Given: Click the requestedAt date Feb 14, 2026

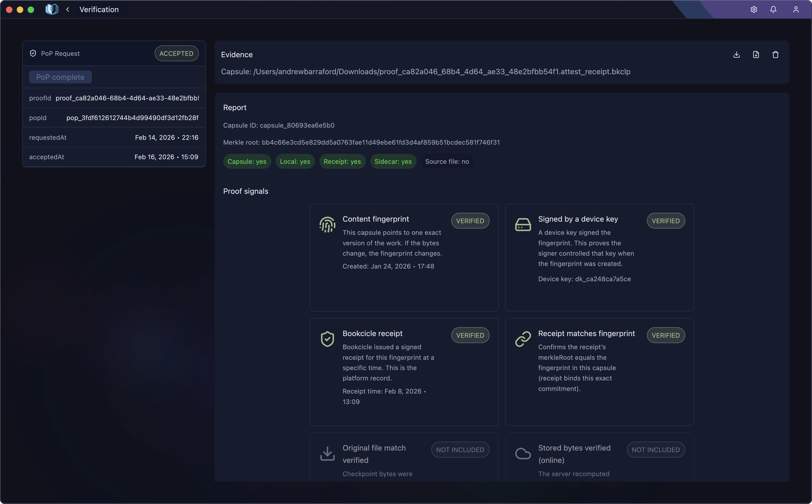Looking at the screenshot, I should pos(167,137).
